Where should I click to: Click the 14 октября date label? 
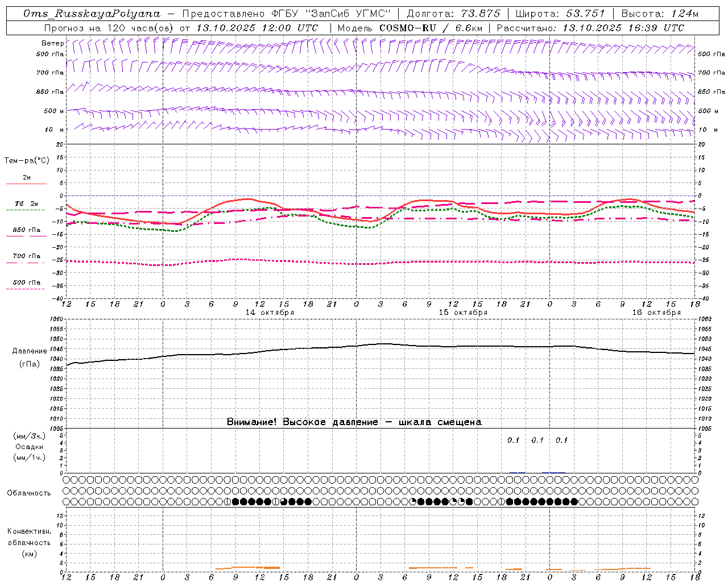270,313
